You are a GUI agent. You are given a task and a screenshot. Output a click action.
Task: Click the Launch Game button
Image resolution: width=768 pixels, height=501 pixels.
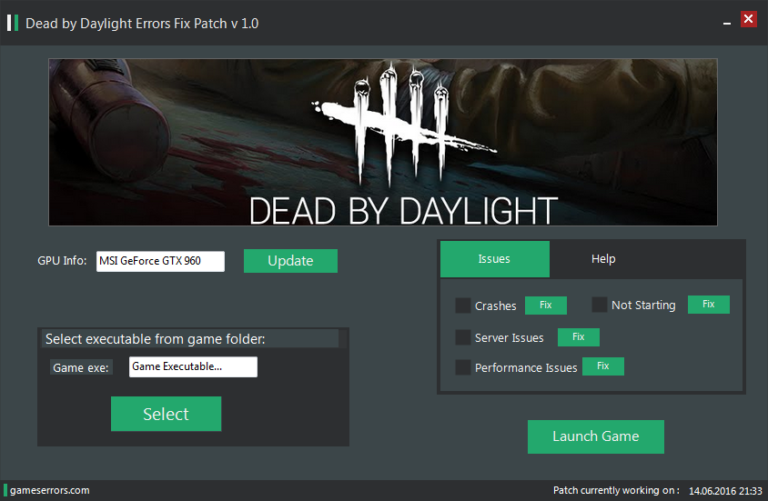tap(595, 436)
